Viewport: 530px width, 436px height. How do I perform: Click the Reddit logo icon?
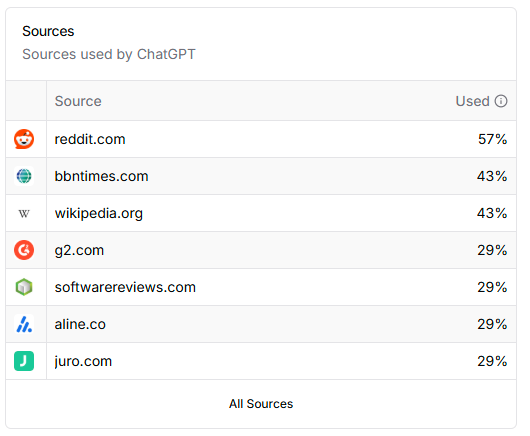coord(24,139)
